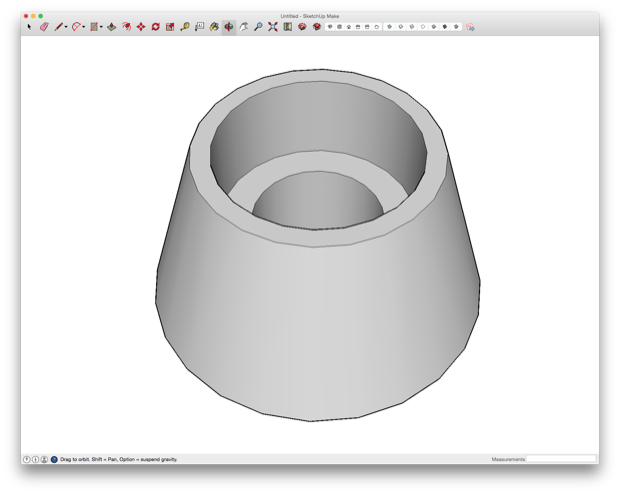Activate the Offset tool
The width and height of the screenshot is (620, 494).
pos(126,27)
